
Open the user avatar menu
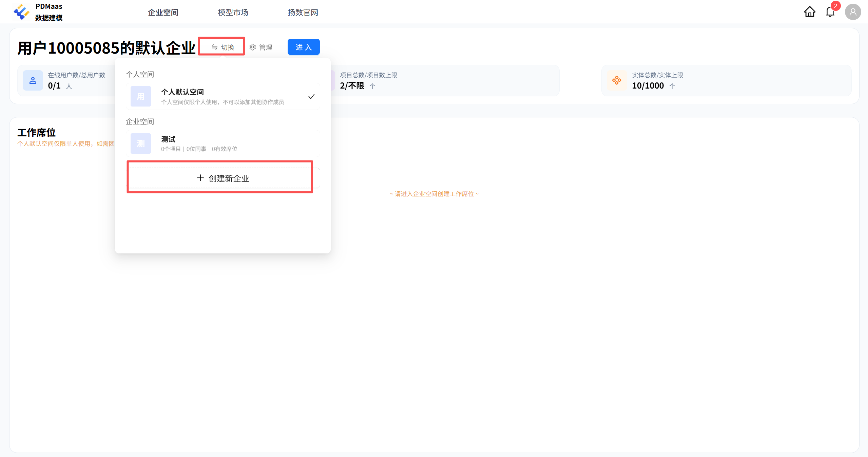tap(853, 12)
